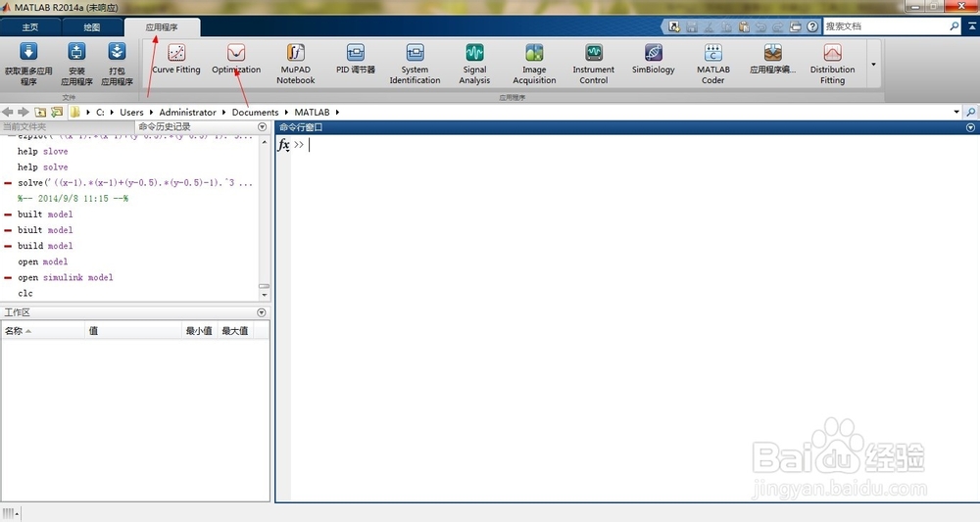Select the 应用程序 tab

(x=162, y=27)
